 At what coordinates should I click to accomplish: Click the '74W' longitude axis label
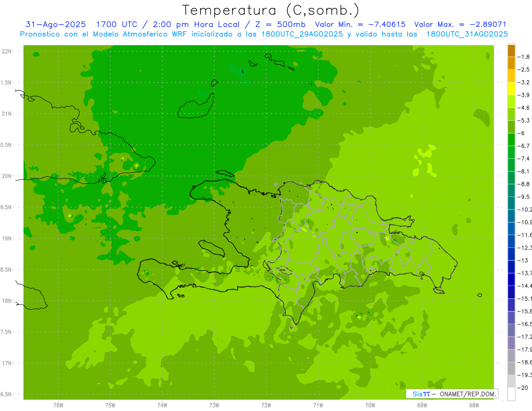[x=162, y=405]
